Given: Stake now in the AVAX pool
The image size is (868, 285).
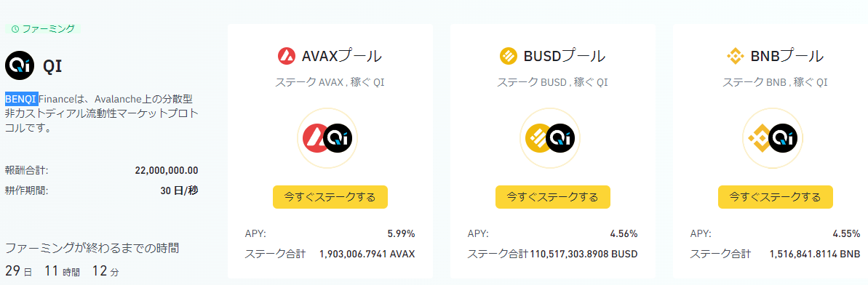Looking at the screenshot, I should (x=330, y=197).
